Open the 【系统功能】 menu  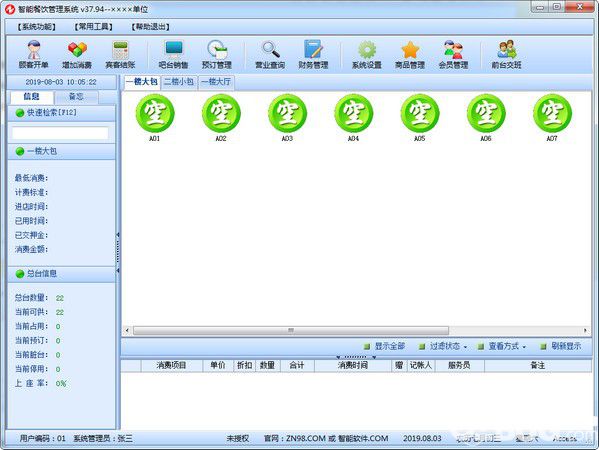[36, 27]
